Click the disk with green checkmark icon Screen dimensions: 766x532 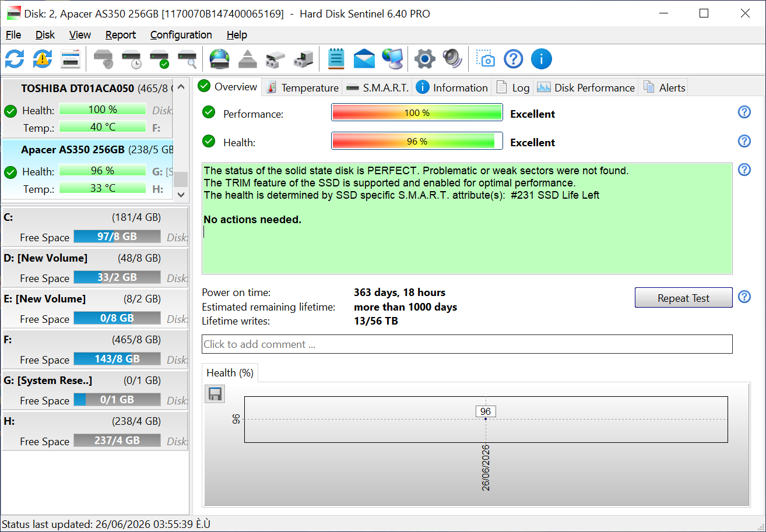160,59
